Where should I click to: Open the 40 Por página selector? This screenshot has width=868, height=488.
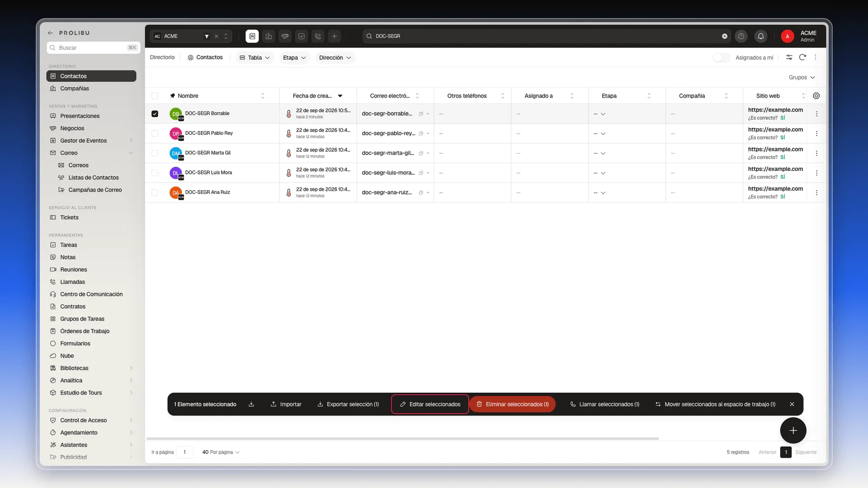click(x=221, y=452)
